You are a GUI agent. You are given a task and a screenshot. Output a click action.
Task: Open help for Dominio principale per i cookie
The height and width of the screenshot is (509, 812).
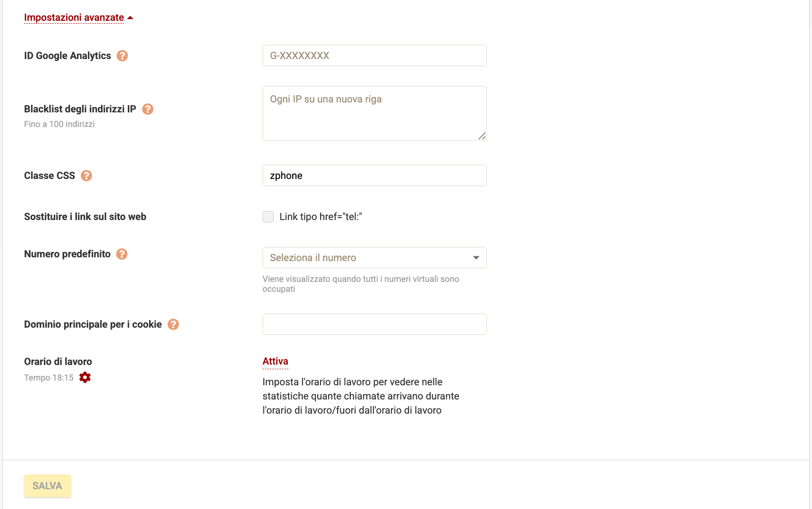pos(173,324)
